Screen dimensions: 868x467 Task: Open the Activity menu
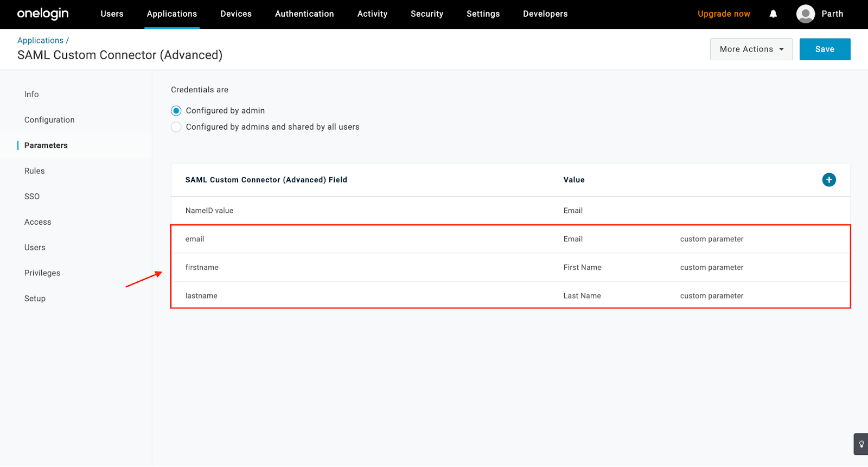pyautogui.click(x=372, y=14)
